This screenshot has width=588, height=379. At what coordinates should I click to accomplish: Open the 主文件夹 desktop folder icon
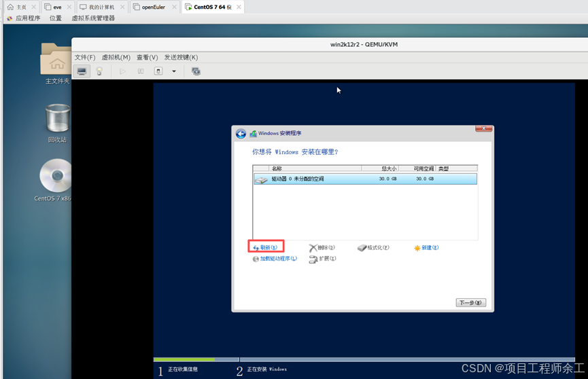coord(56,59)
